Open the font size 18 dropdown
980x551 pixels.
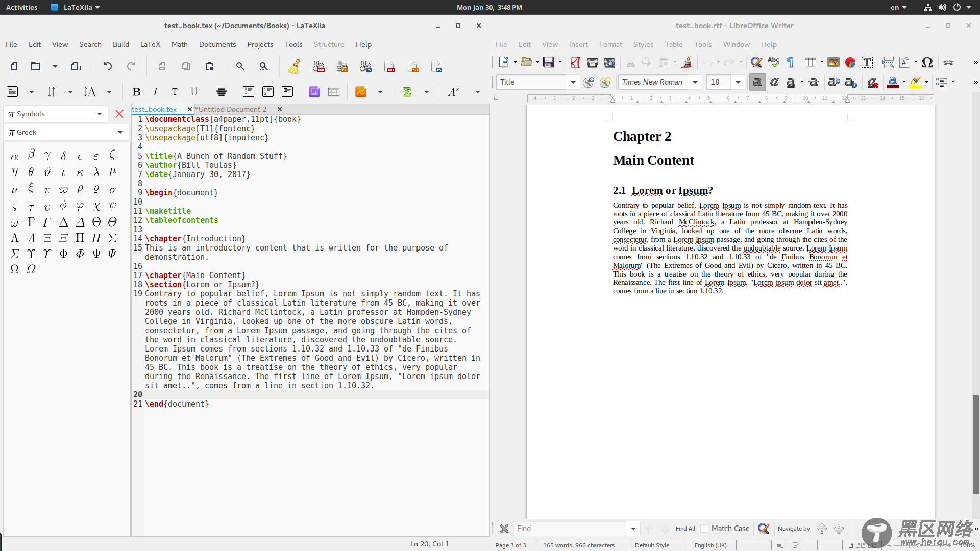738,82
